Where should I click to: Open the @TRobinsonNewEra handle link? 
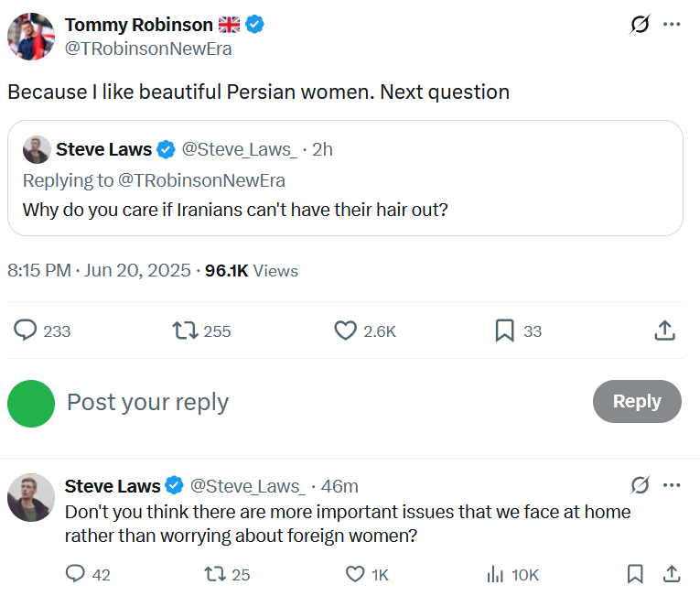[148, 49]
